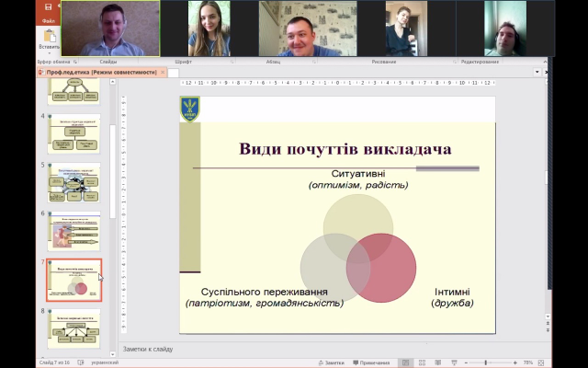
Task: Start Slide Show from status bar icon
Action: pyautogui.click(x=454, y=362)
